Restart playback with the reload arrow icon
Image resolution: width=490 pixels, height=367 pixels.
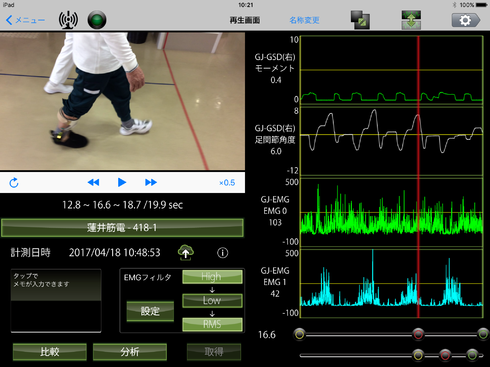[x=14, y=183]
